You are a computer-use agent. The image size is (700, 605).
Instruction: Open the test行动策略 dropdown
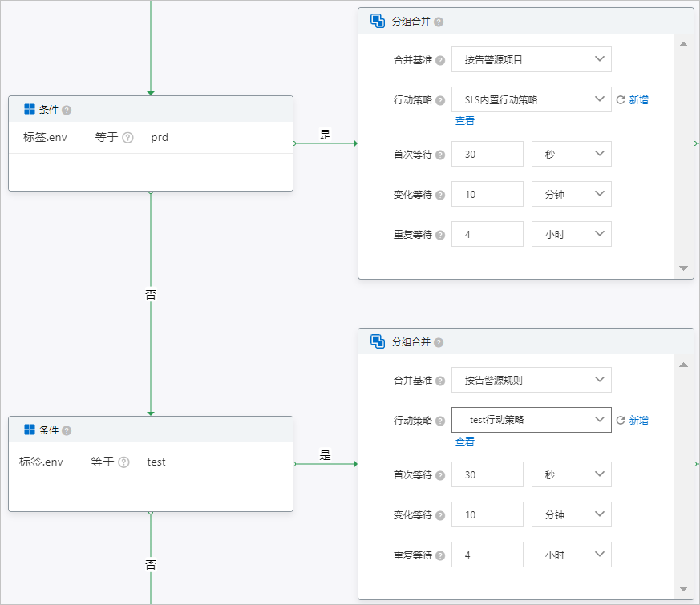[x=532, y=420]
